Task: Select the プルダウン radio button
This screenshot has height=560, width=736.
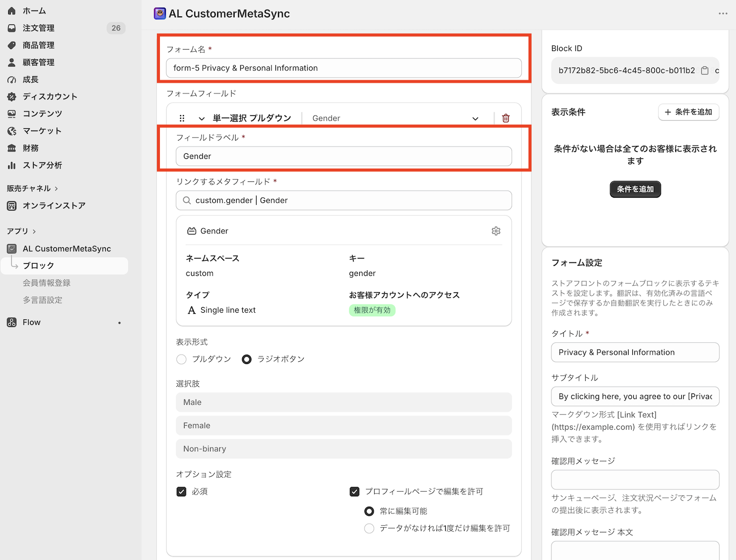Action: click(x=181, y=359)
